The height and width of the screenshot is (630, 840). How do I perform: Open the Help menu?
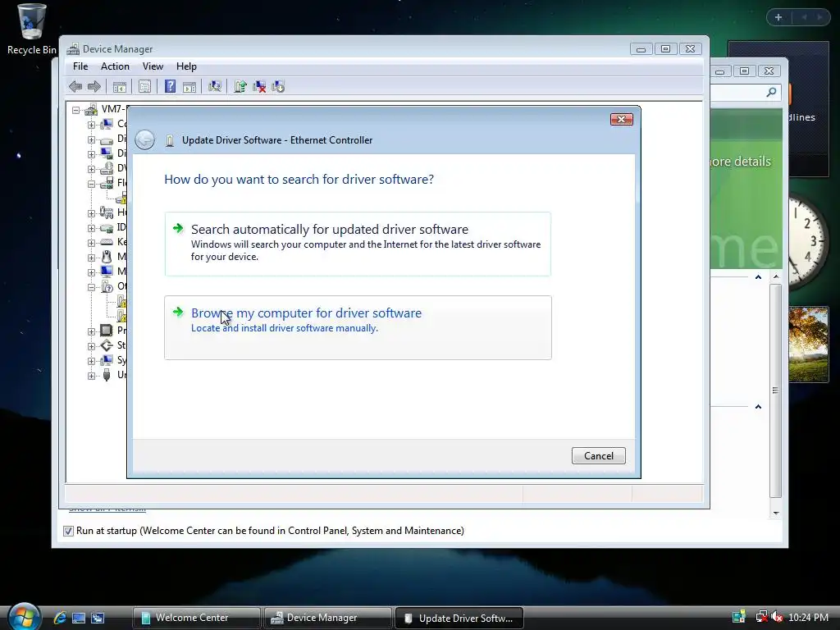click(x=186, y=66)
